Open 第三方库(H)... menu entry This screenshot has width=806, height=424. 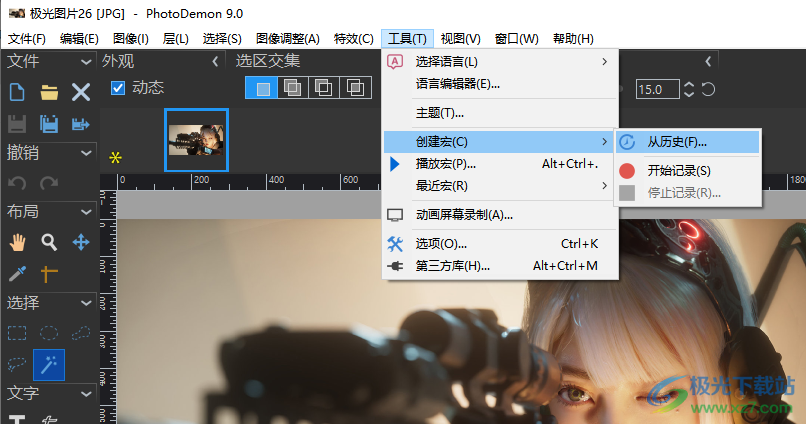[x=499, y=266]
